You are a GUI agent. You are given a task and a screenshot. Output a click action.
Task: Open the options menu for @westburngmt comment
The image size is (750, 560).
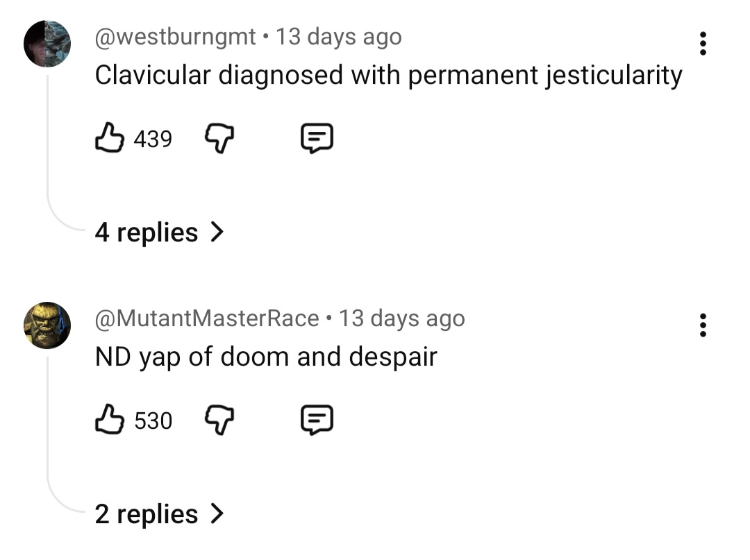703,44
